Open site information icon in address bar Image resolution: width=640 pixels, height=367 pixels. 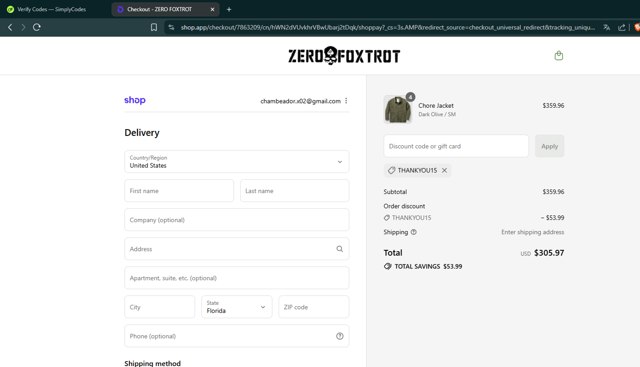pos(171,27)
